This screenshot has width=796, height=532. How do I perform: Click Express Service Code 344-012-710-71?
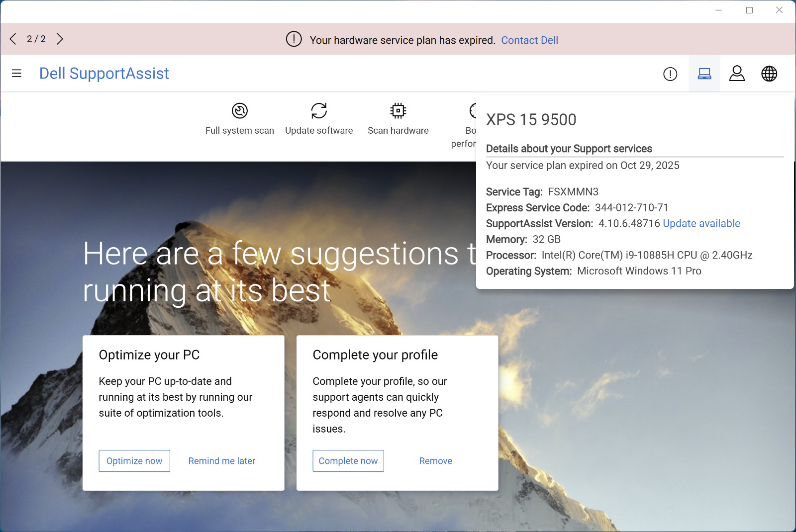[x=632, y=208]
